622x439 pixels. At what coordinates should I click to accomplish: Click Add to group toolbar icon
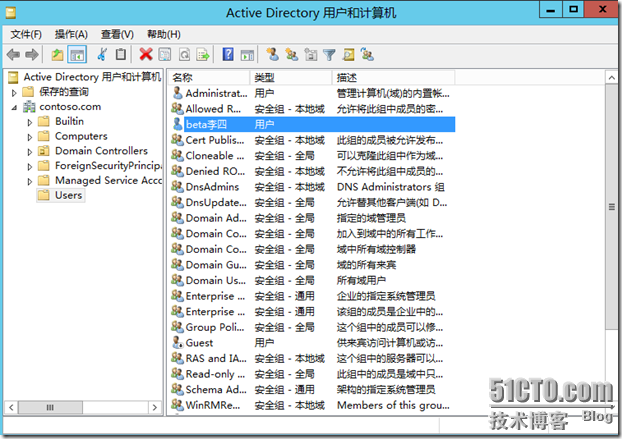tap(367, 54)
